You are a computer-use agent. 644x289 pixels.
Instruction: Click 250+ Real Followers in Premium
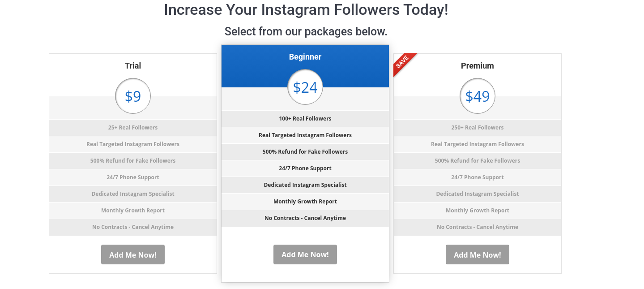[478, 128]
